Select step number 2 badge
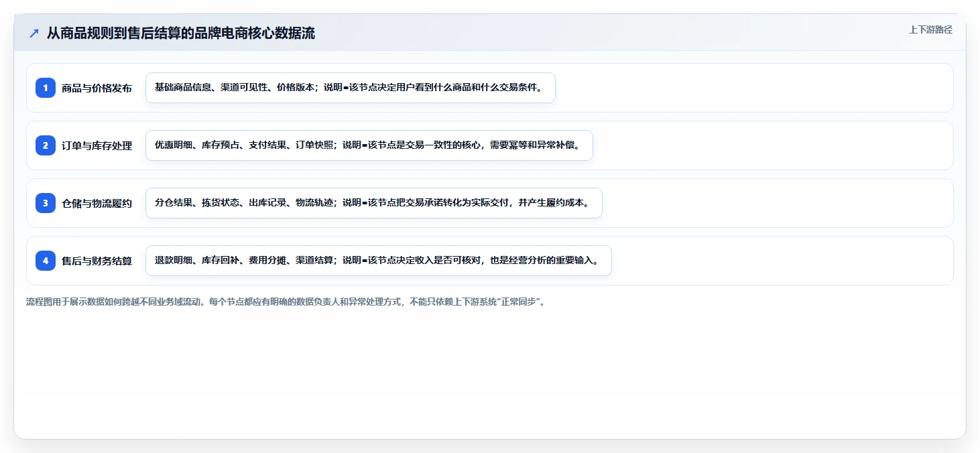Viewport: 980px width, 453px height. point(46,145)
